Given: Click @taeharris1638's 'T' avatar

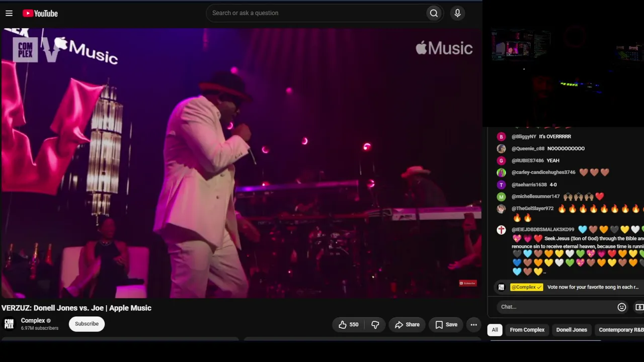Looking at the screenshot, I should pyautogui.click(x=501, y=185).
